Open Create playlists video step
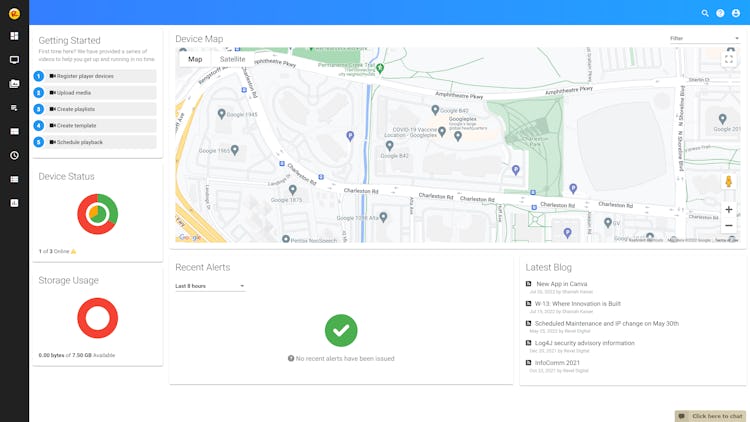The height and width of the screenshot is (422, 750). 100,109
